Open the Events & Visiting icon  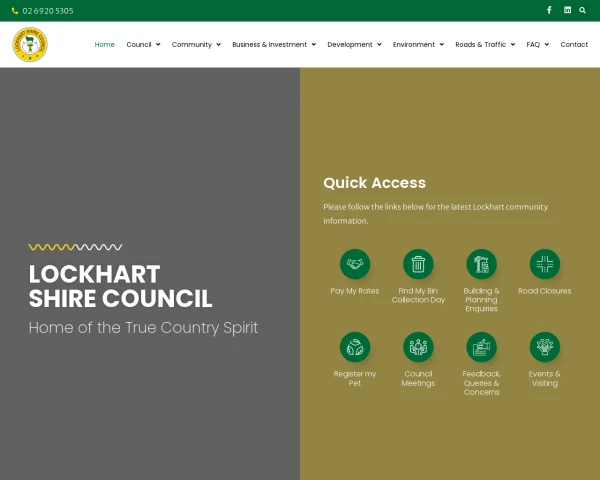[545, 347]
